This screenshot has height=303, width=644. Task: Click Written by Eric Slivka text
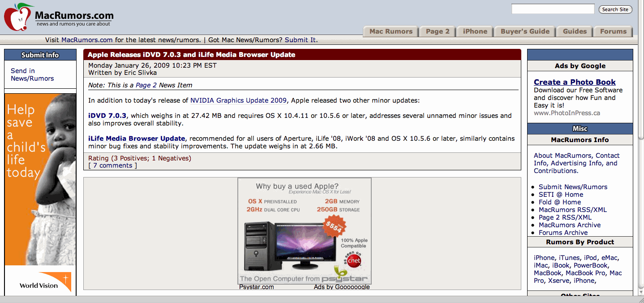tap(122, 73)
